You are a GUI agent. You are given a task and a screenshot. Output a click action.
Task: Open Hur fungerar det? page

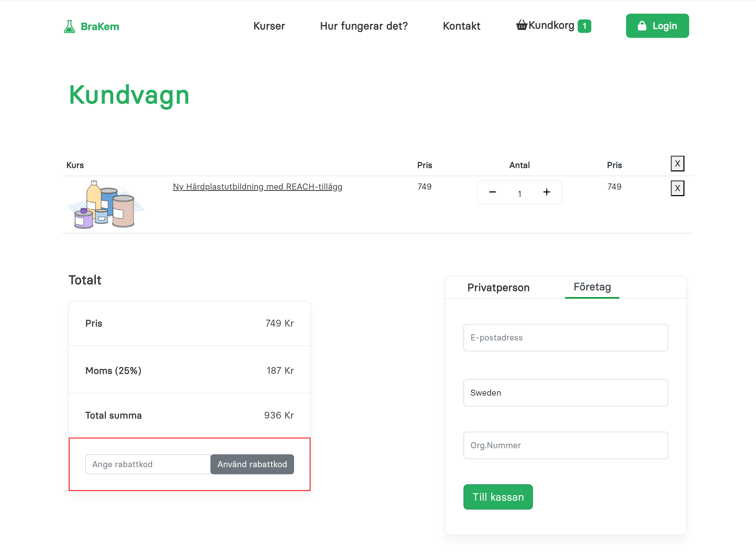click(364, 26)
